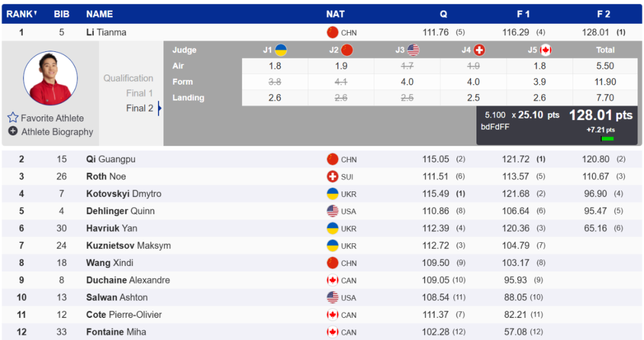Click the China flag next to J2

347,50
